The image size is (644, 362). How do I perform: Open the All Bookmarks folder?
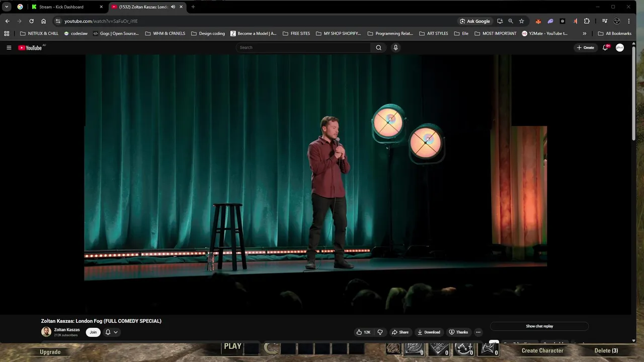click(614, 34)
